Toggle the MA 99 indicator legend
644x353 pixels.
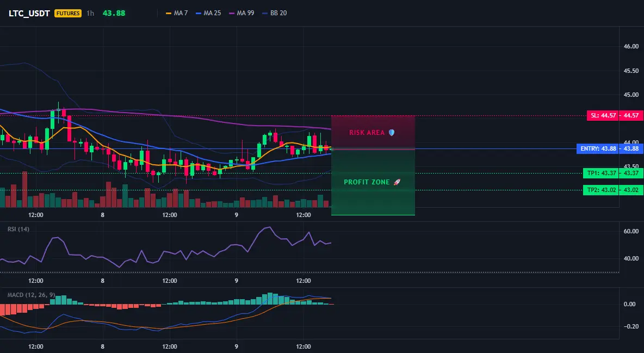tap(242, 13)
